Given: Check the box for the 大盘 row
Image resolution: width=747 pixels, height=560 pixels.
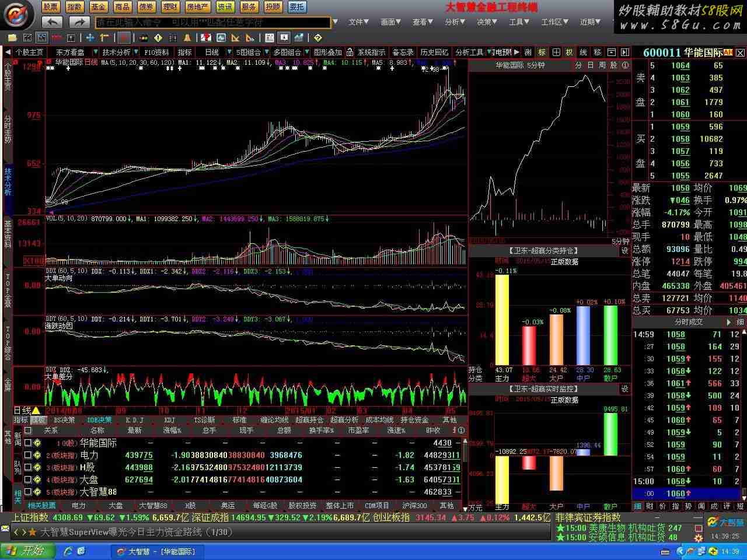Looking at the screenshot, I should coord(27,480).
